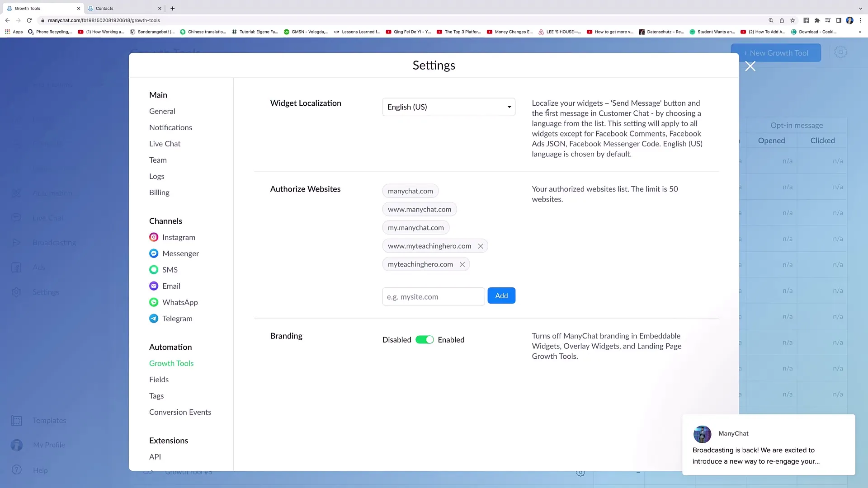Reload the ManyChat page
Screen dimensions: 868x488
(x=29, y=20)
